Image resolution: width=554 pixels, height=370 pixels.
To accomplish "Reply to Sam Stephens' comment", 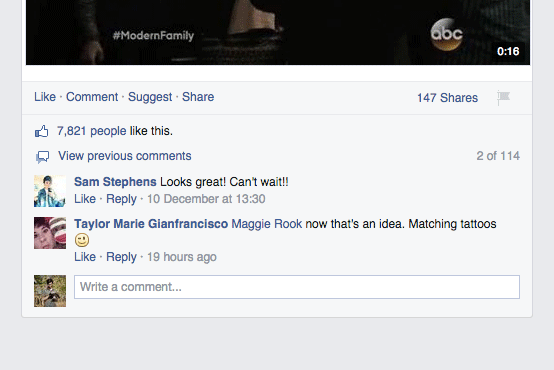I will pyautogui.click(x=121, y=199).
